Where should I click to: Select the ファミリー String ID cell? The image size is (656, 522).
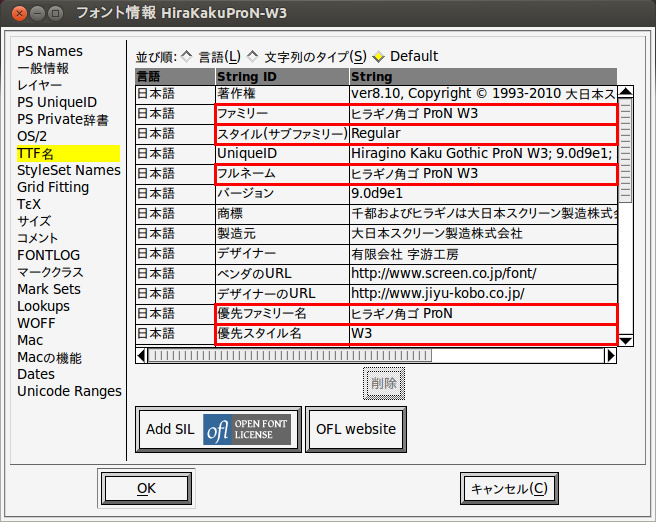point(282,114)
